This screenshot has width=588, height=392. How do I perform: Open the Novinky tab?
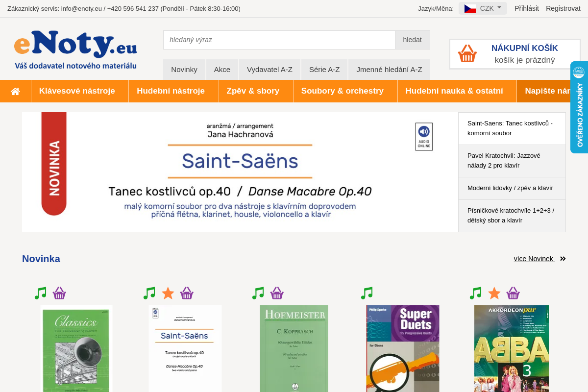184,70
